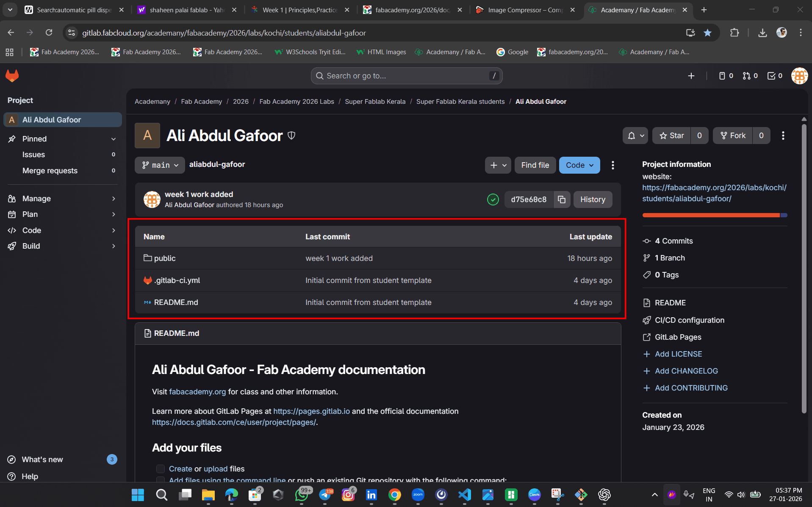Open Merge requests in the sidebar
Image resolution: width=812 pixels, height=507 pixels.
pyautogui.click(x=62, y=171)
